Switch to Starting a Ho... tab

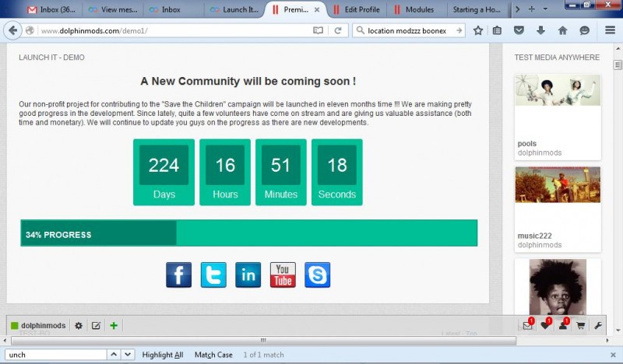coord(477,9)
